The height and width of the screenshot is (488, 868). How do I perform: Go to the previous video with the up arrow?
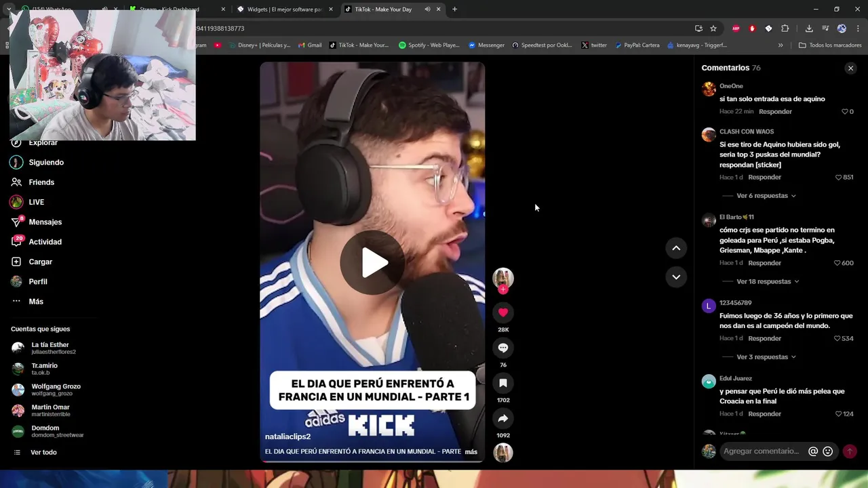pos(676,248)
